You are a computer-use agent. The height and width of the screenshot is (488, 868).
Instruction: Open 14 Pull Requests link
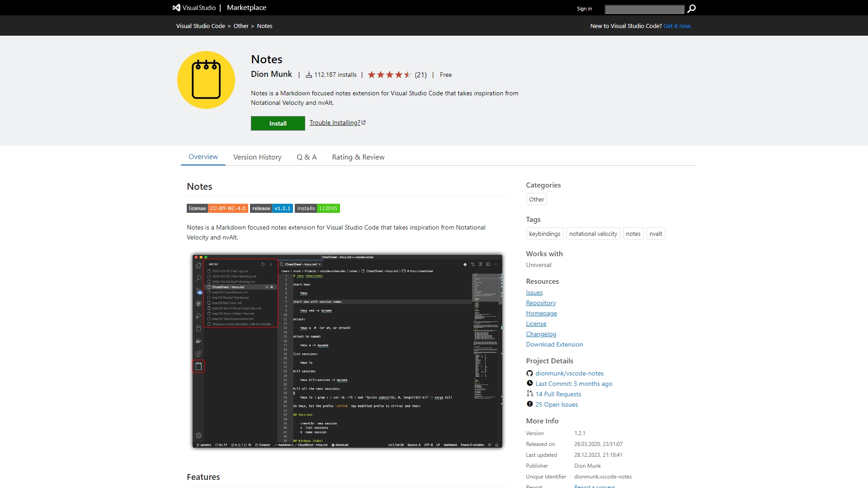(558, 394)
